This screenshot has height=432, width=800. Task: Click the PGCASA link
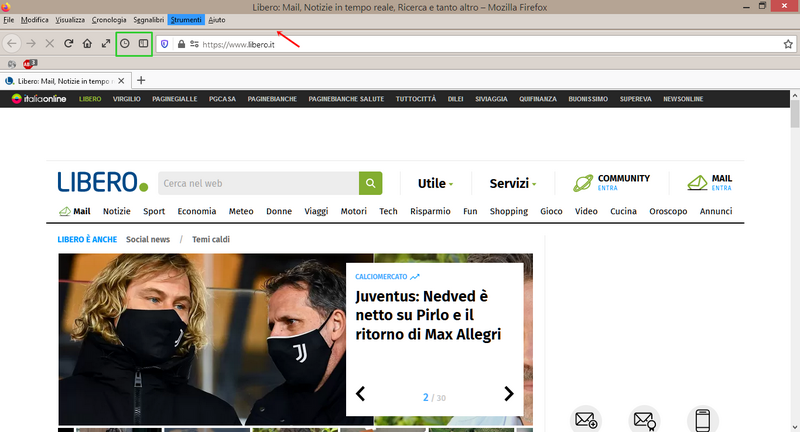[x=222, y=99]
